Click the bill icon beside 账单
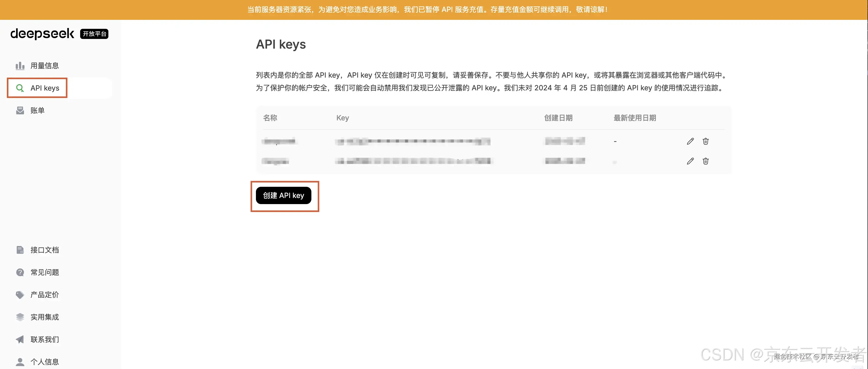The width and height of the screenshot is (868, 369). pos(20,110)
